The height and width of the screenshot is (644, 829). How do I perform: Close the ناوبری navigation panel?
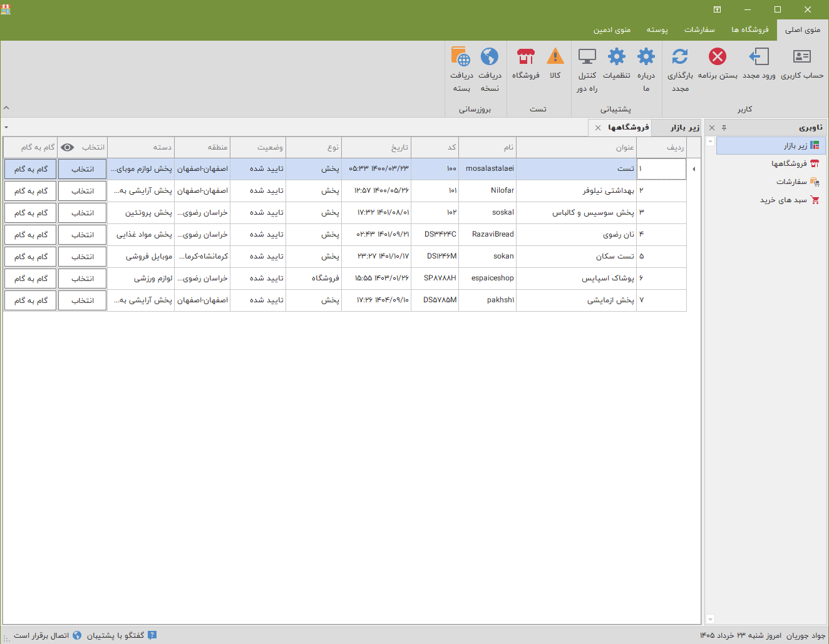[712, 128]
